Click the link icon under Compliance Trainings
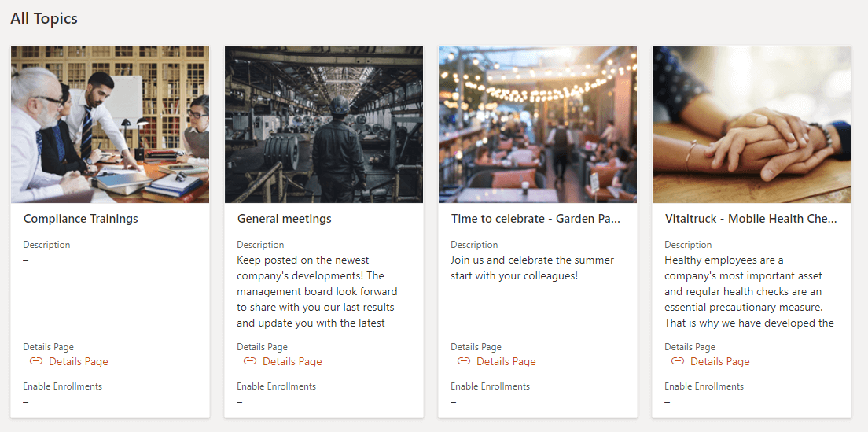This screenshot has width=868, height=432. coord(36,361)
